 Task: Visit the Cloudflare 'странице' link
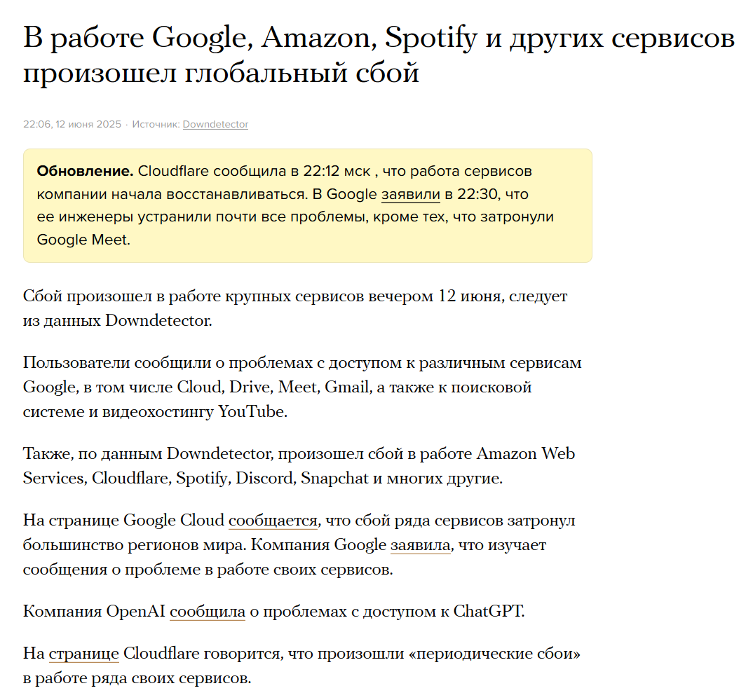[83, 653]
